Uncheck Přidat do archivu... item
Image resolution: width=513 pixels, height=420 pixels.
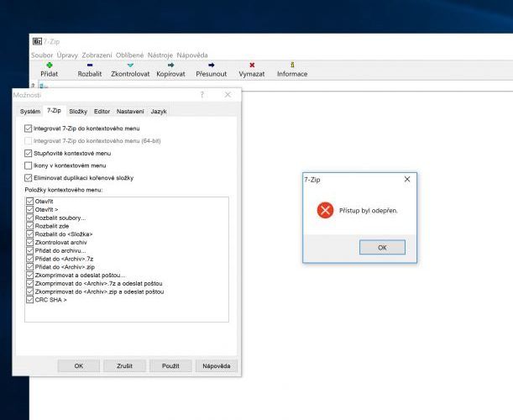[x=29, y=250]
